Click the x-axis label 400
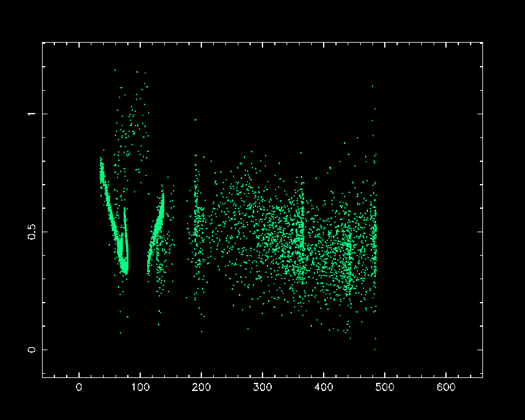The width and height of the screenshot is (525, 420). pos(324,387)
